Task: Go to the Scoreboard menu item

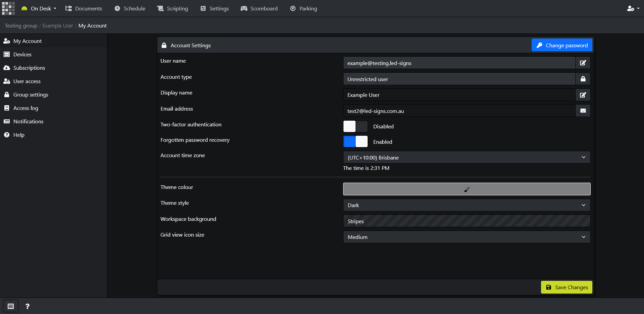Action: point(259,8)
